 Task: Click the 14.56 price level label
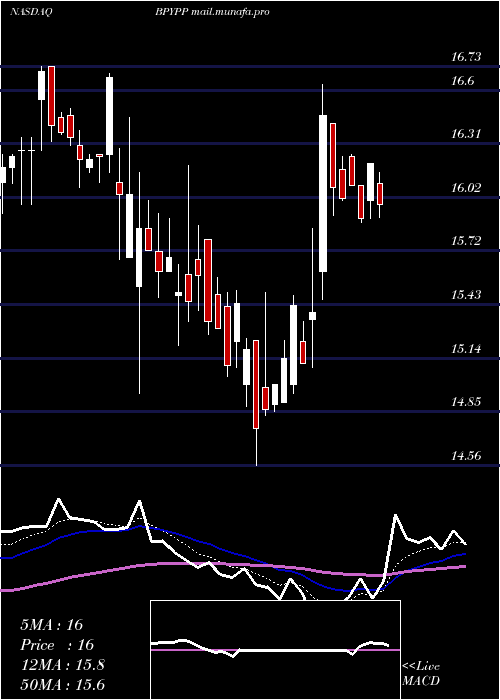(x=466, y=456)
